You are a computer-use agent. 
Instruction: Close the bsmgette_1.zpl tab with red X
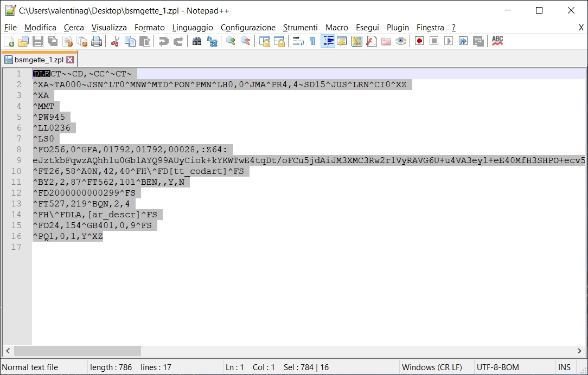pyautogui.click(x=70, y=60)
